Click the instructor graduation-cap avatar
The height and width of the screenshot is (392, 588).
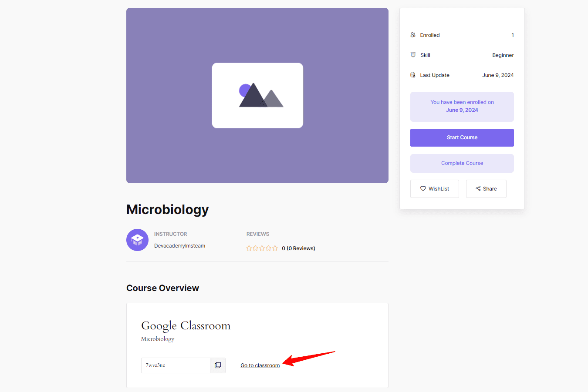[137, 240]
